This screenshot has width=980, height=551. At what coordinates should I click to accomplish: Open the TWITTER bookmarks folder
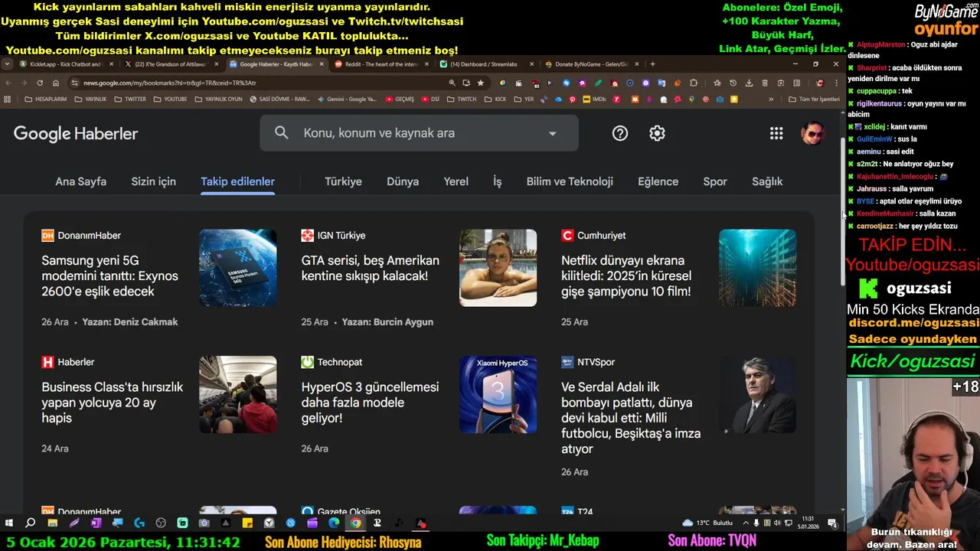tap(130, 99)
